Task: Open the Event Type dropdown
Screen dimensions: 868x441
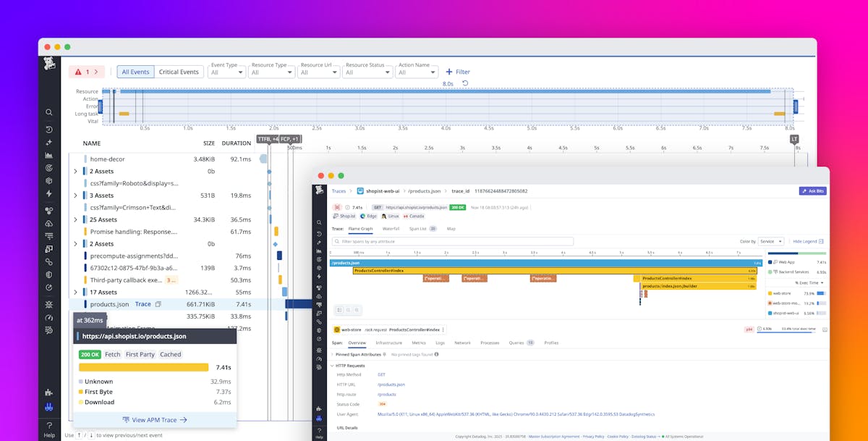Action: pos(226,72)
